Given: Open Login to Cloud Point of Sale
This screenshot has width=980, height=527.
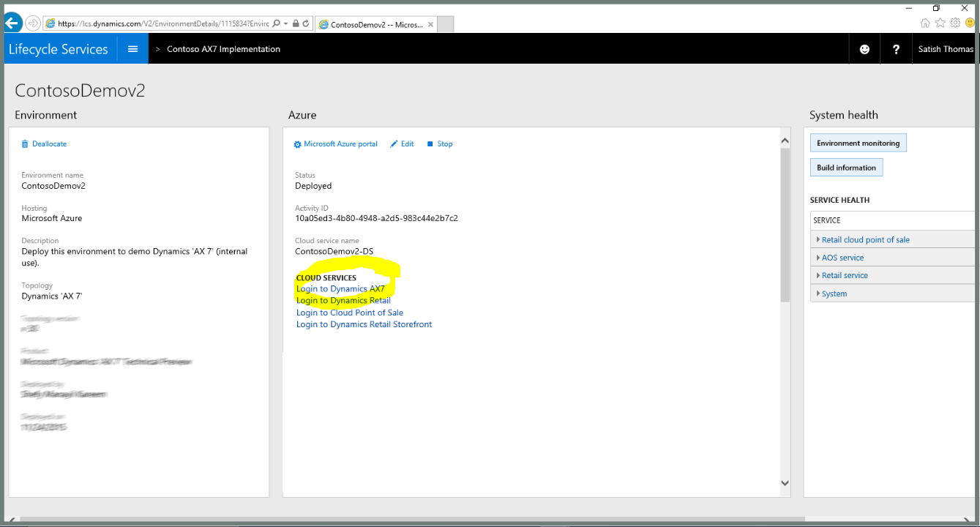Looking at the screenshot, I should pos(350,313).
